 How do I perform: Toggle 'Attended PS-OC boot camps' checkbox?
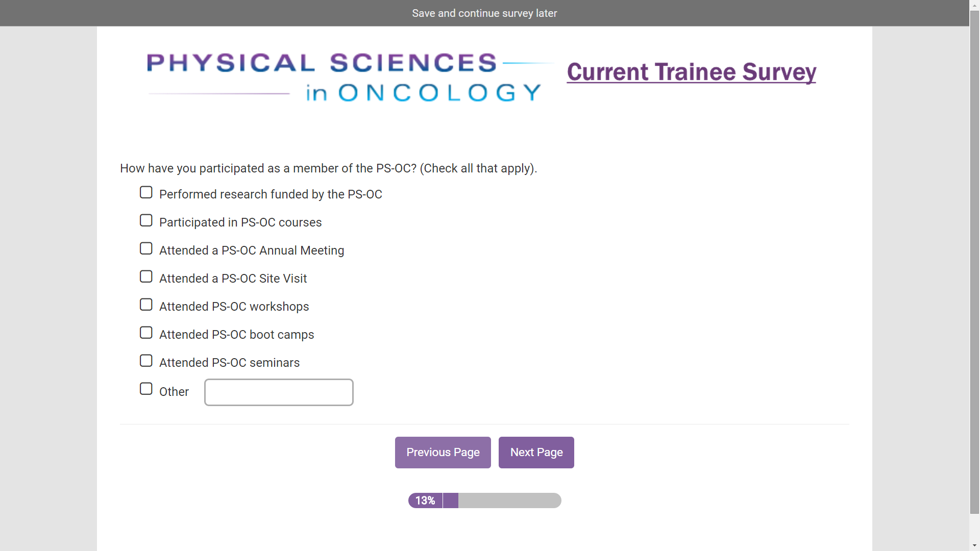pyautogui.click(x=146, y=333)
